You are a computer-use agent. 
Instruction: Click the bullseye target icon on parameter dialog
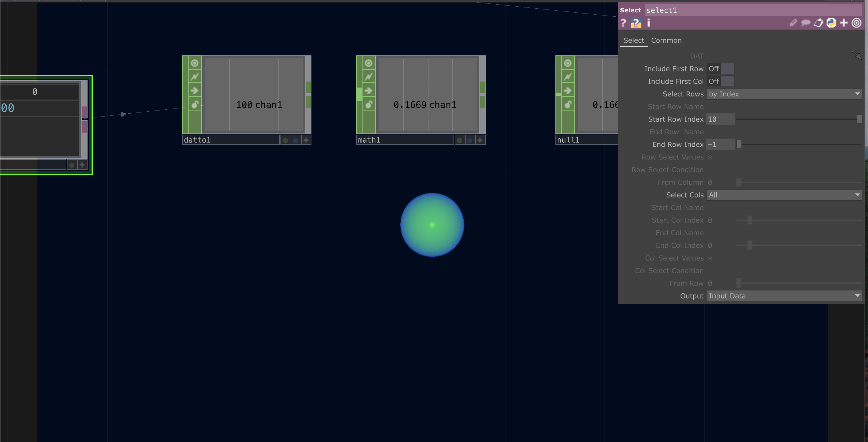pyautogui.click(x=857, y=23)
